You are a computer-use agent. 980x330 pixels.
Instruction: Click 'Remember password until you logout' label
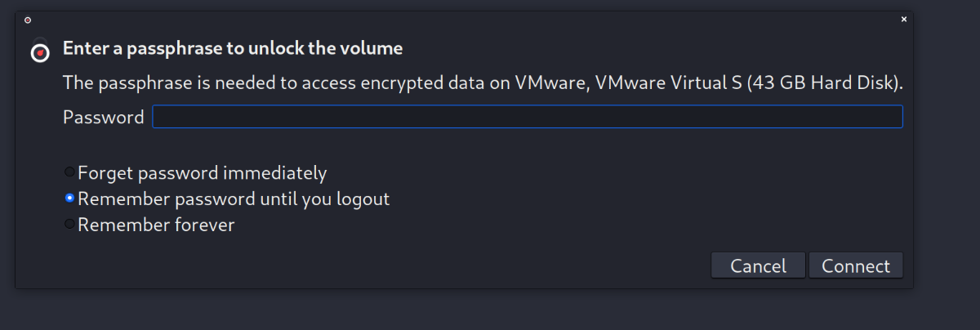[x=234, y=198]
